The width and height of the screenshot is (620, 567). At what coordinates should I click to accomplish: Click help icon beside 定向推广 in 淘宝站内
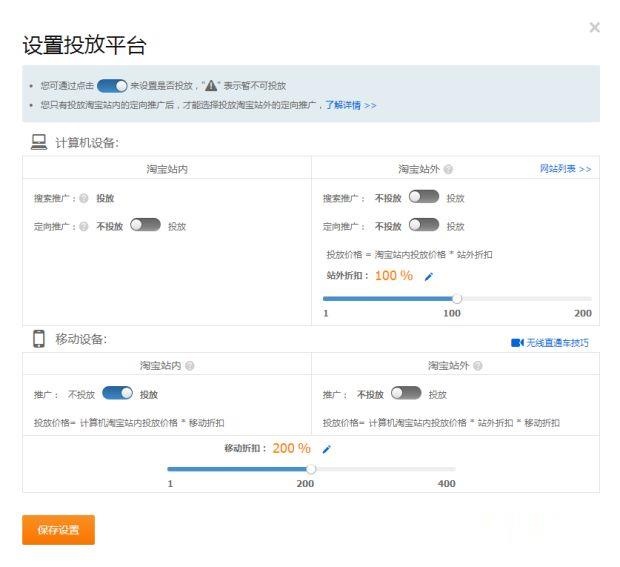(x=84, y=227)
